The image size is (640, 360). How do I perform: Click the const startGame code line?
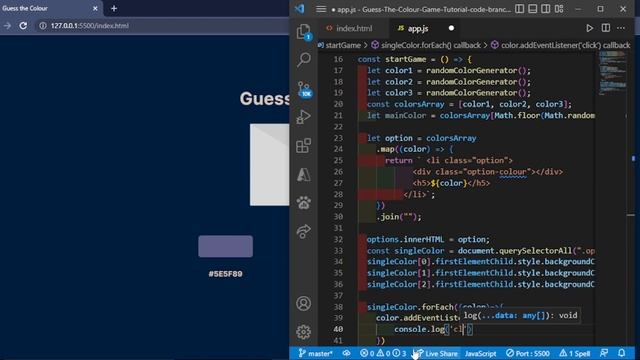click(414, 59)
